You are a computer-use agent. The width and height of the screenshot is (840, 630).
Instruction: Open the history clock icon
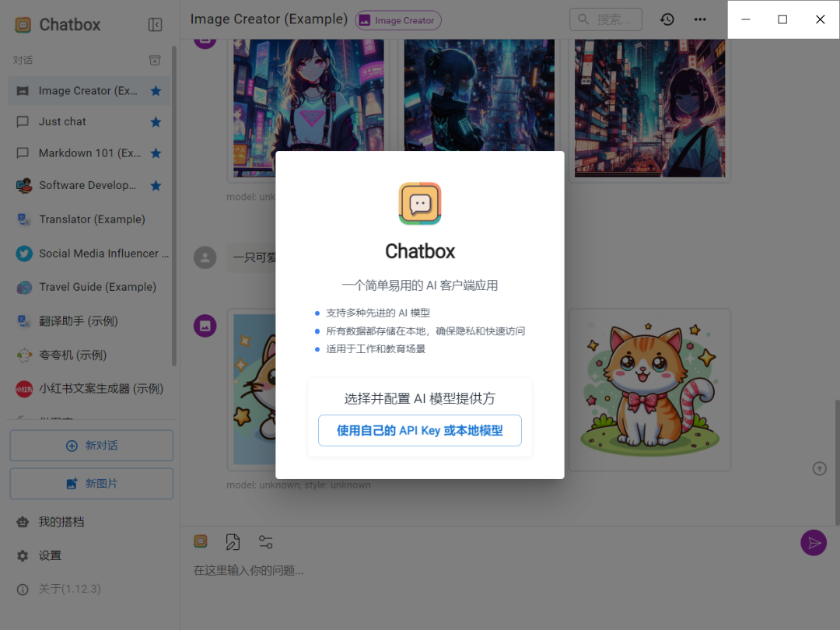click(x=667, y=19)
